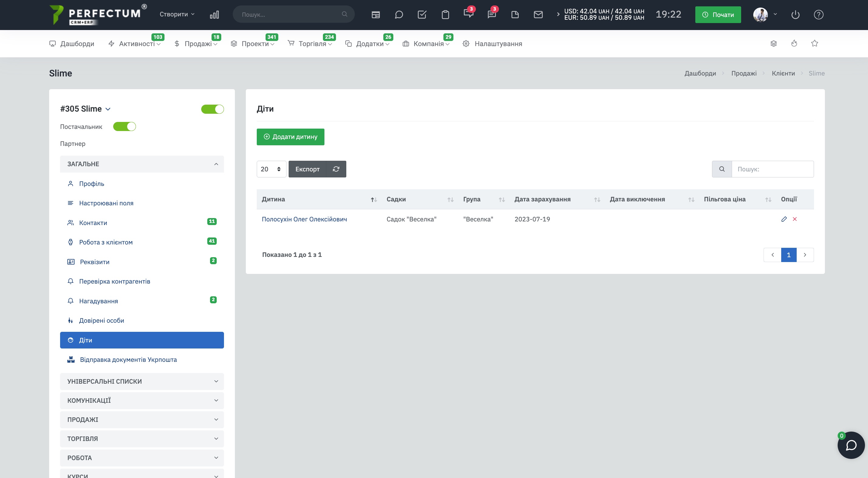Open the Компанія menu
The image size is (868, 478).
pos(426,44)
